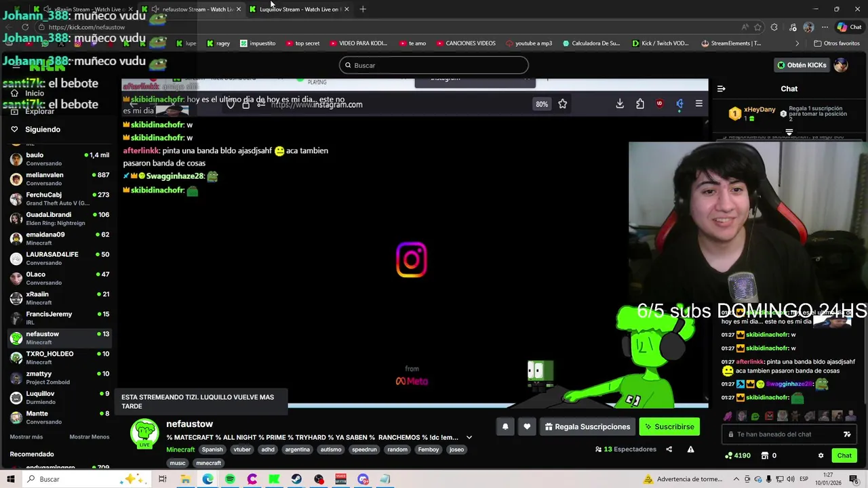Click the Suscribirse button
The width and height of the screenshot is (868, 488).
point(669,426)
